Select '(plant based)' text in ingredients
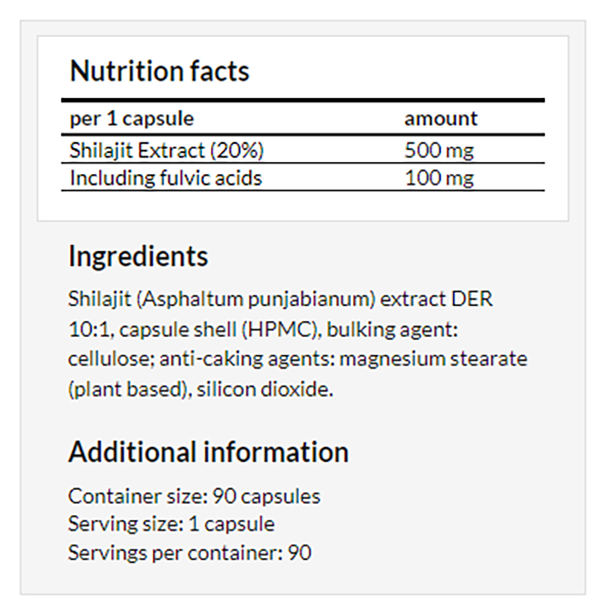600x612 pixels. point(130,389)
